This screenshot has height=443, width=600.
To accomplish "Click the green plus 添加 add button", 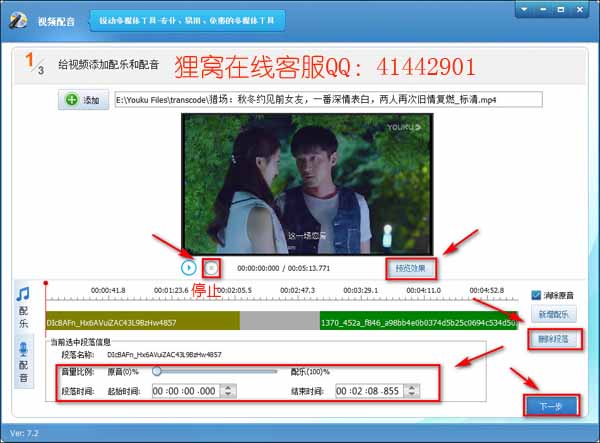I will click(83, 100).
